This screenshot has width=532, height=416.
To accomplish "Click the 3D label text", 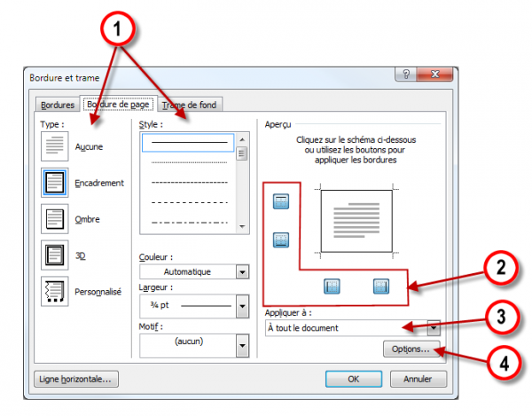I will 81,255.
